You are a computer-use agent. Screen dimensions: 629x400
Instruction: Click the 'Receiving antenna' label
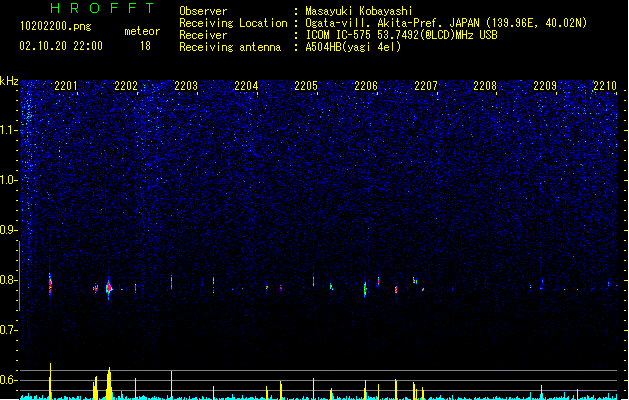tap(230, 47)
